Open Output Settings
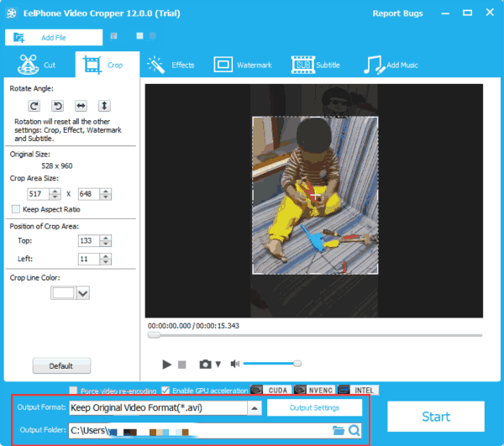504x446 pixels. [x=314, y=407]
